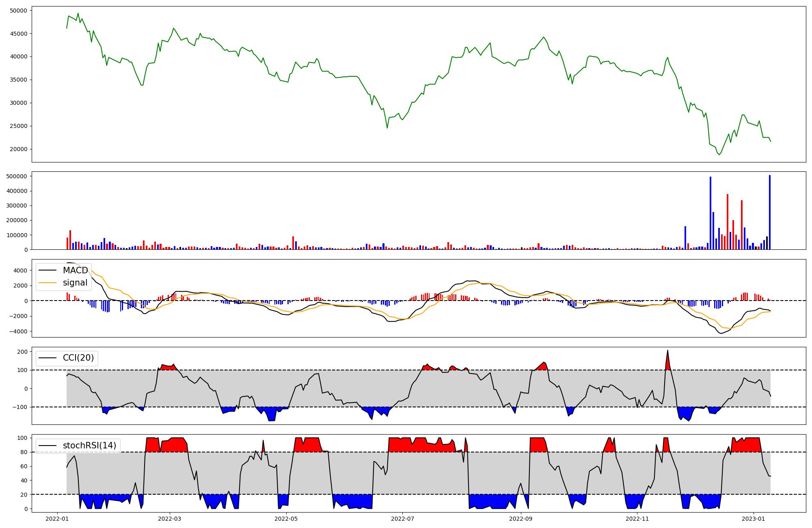Image resolution: width=812 pixels, height=528 pixels.
Task: Select the 2022-03 date tick label
Action: (x=170, y=519)
